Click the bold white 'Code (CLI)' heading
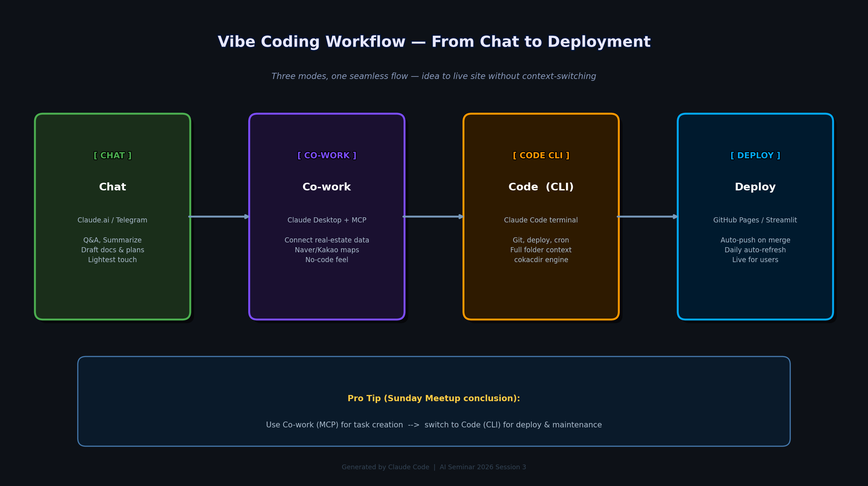This screenshot has width=868, height=486. (x=541, y=187)
